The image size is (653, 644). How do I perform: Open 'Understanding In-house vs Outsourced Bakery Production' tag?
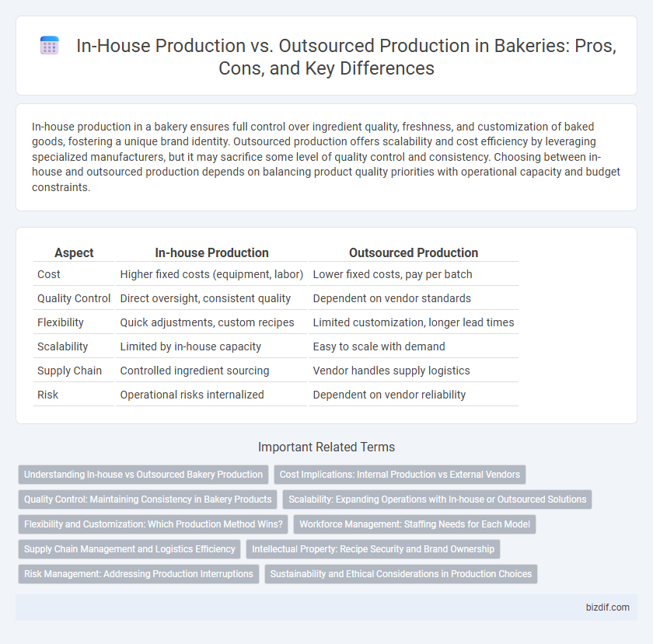click(143, 475)
